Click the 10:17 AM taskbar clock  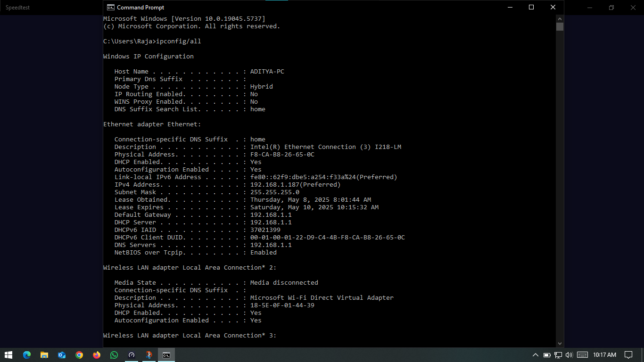604,355
